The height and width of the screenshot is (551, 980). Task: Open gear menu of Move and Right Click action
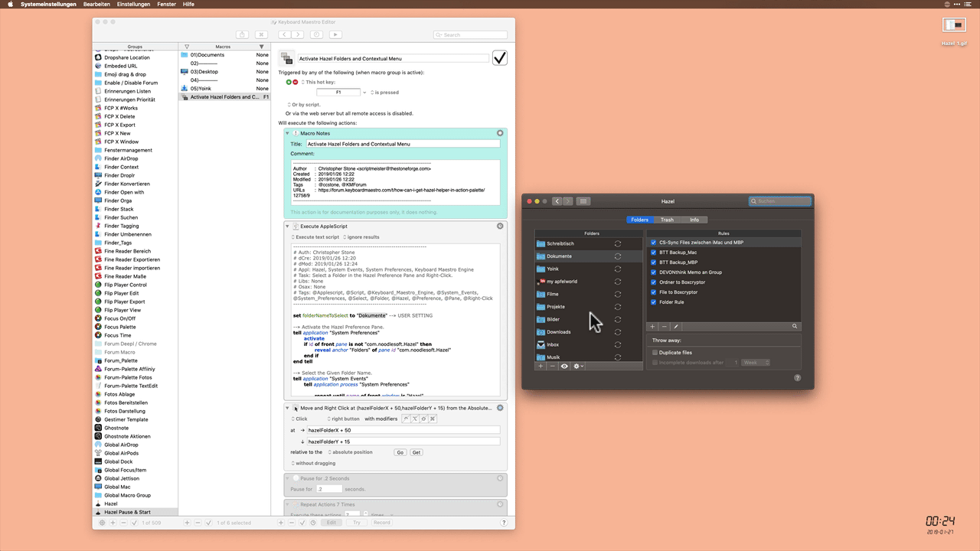coord(500,409)
